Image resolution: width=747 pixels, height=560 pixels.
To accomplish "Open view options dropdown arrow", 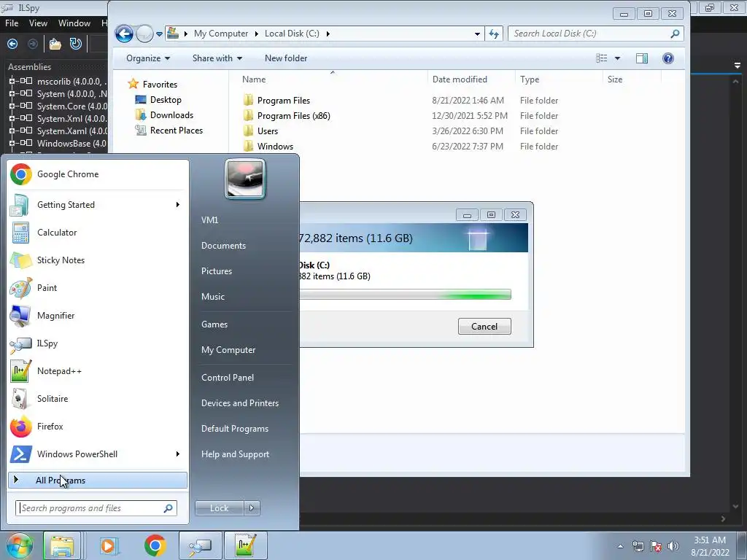I will coord(617,58).
